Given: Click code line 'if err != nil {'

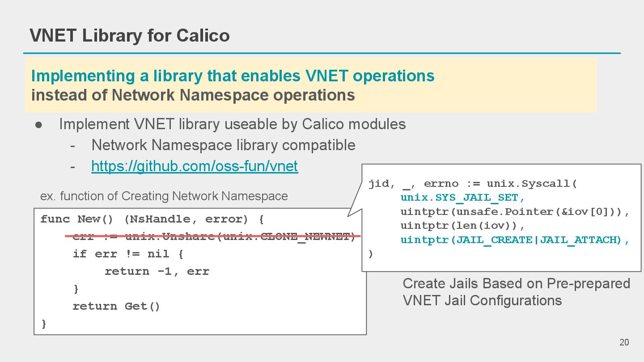Looking at the screenshot, I should pos(128,254).
